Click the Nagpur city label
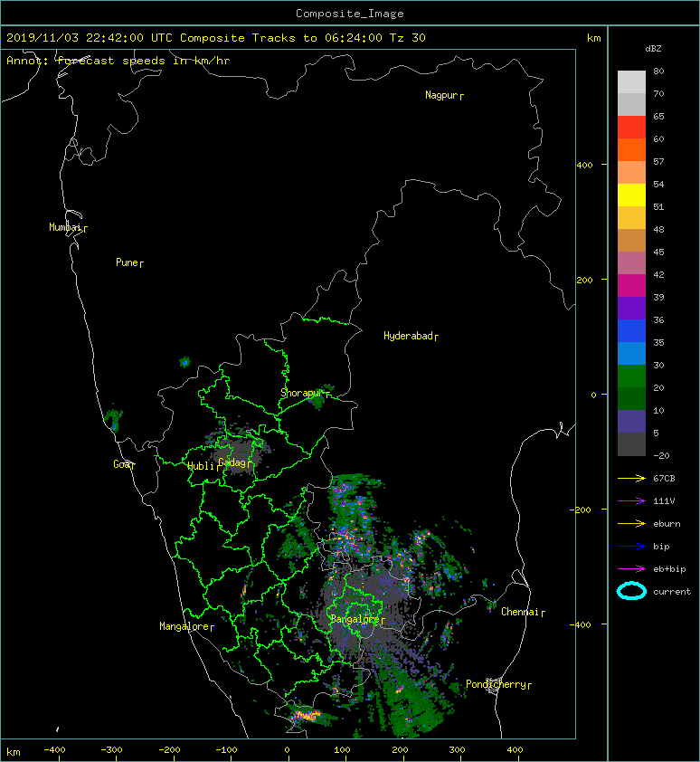Screen dimensions: 700x762 tap(441, 95)
